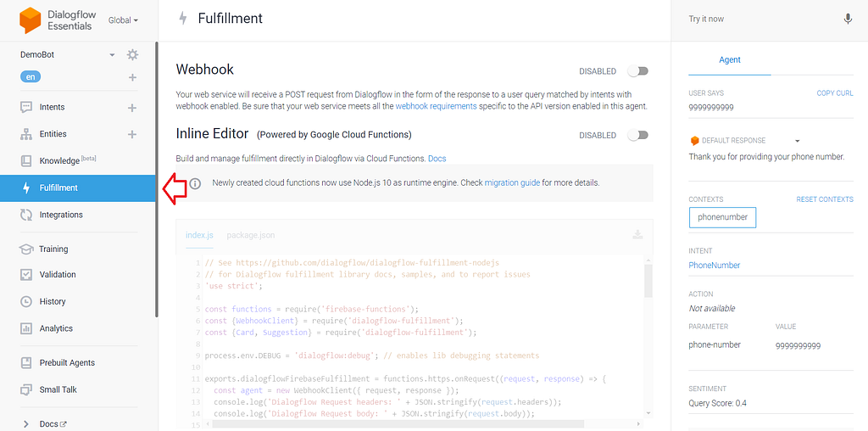The width and height of the screenshot is (868, 431).
Task: Click the Entities hierarchy icon
Action: (26, 134)
